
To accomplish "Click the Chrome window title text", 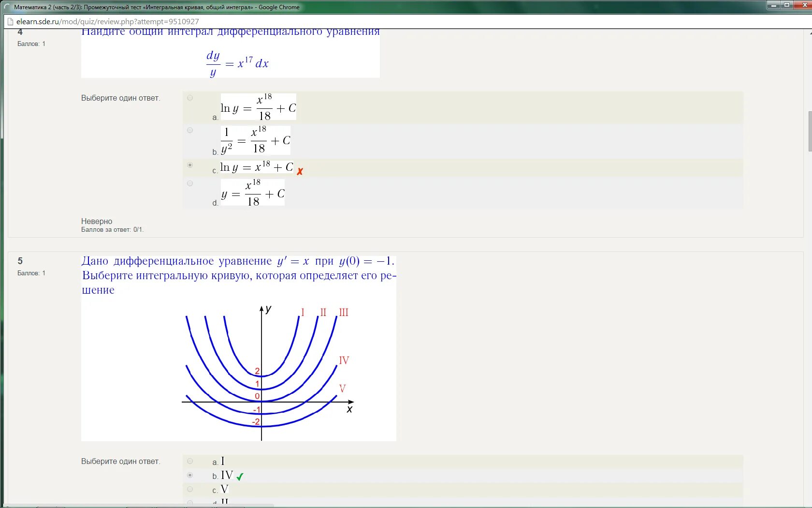I will pos(157,7).
